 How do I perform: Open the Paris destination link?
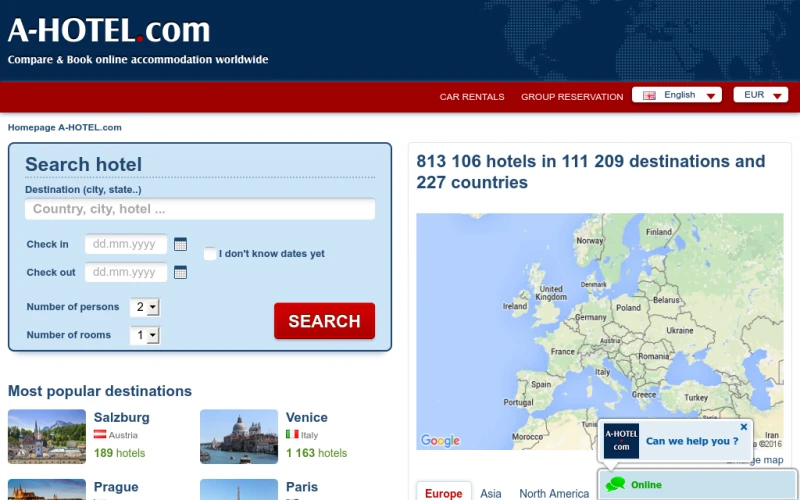click(302, 487)
